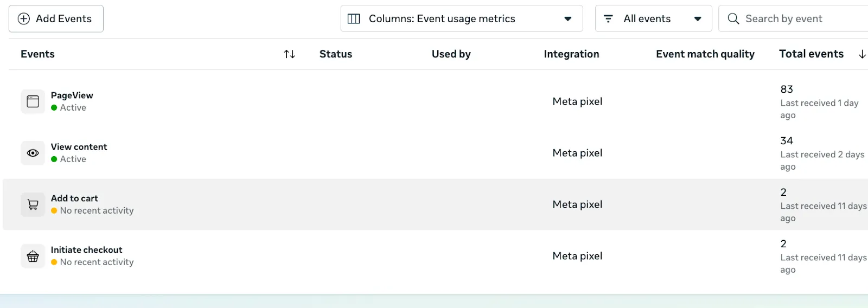Click the Used by column header
The image size is (868, 308).
pyautogui.click(x=451, y=54)
